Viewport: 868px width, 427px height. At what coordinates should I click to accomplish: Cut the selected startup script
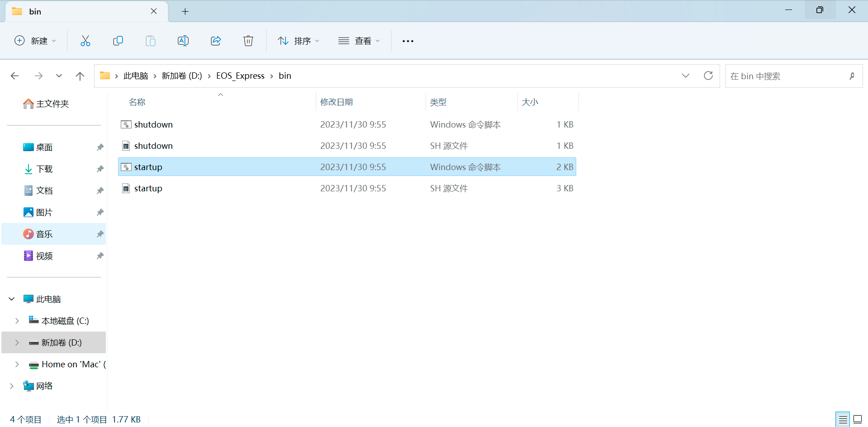[x=85, y=41]
